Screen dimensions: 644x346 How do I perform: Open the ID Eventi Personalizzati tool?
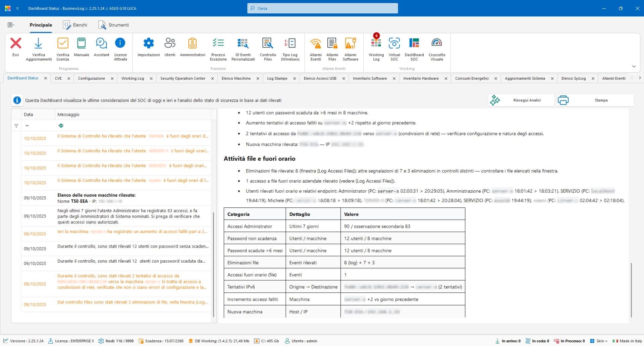tap(243, 49)
